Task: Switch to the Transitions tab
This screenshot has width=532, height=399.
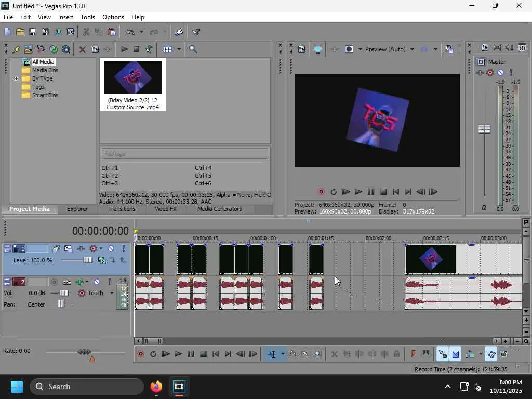Action: pyautogui.click(x=122, y=209)
